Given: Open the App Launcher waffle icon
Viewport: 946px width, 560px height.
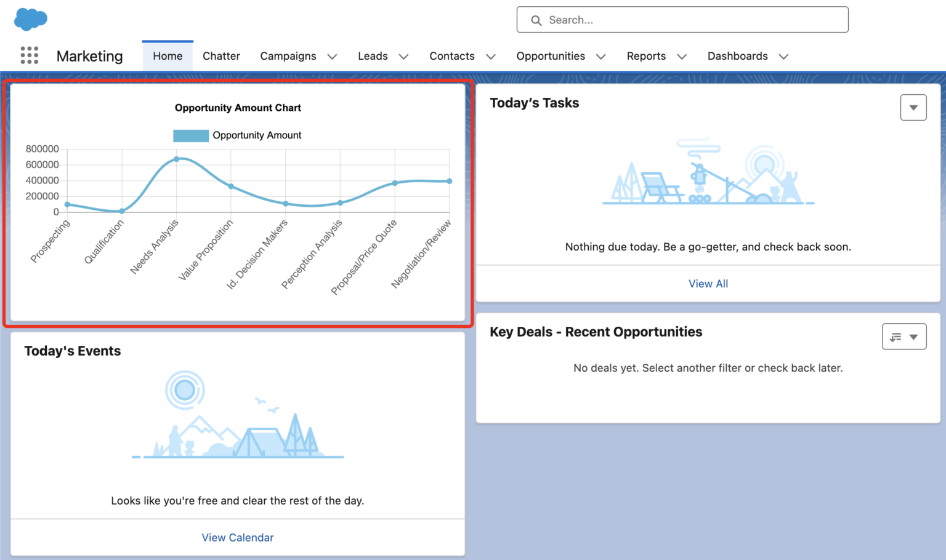Looking at the screenshot, I should click(x=29, y=55).
